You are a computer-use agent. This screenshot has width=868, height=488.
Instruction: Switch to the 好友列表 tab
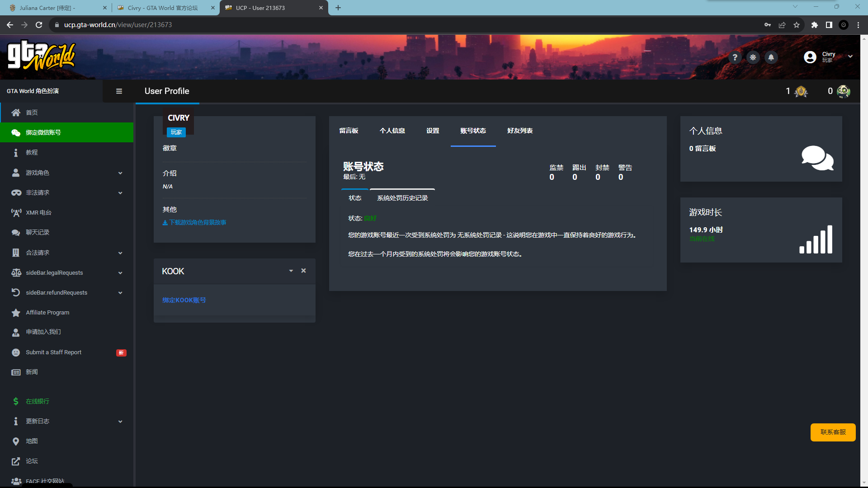520,131
